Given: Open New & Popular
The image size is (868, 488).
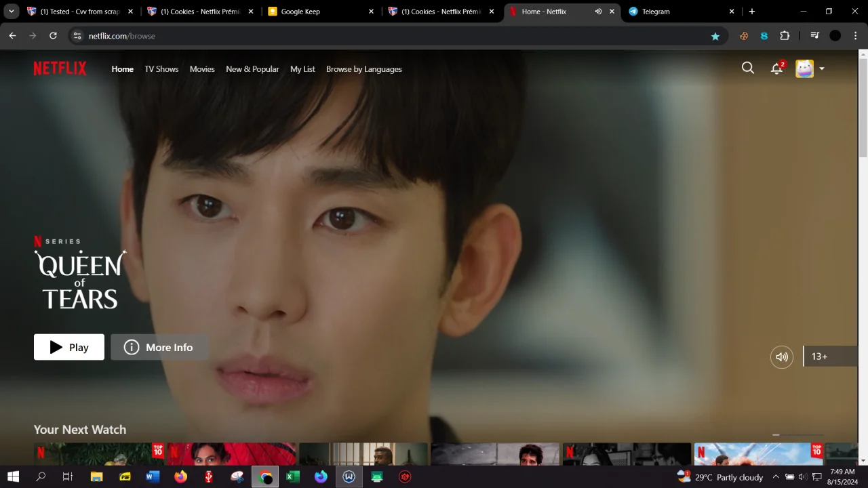Looking at the screenshot, I should tap(252, 69).
